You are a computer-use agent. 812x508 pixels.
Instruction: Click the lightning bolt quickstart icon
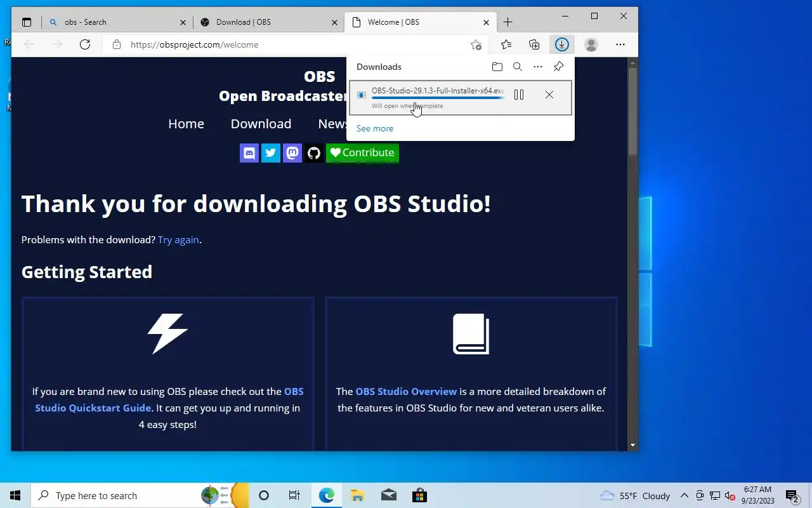pyautogui.click(x=168, y=333)
